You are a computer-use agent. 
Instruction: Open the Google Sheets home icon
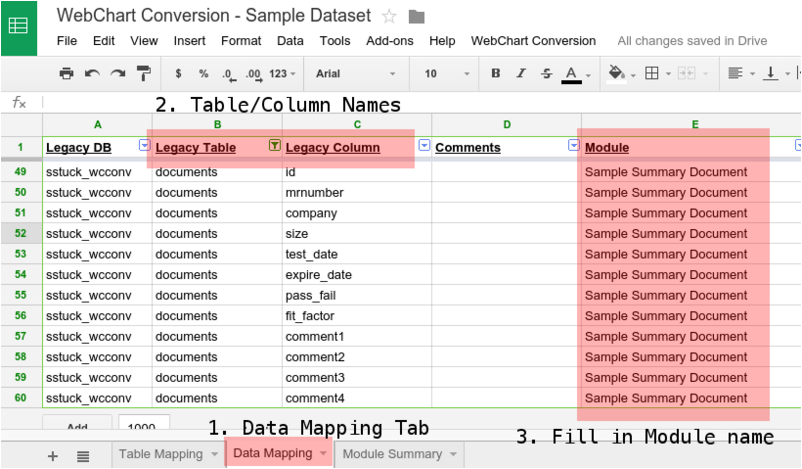[x=19, y=26]
